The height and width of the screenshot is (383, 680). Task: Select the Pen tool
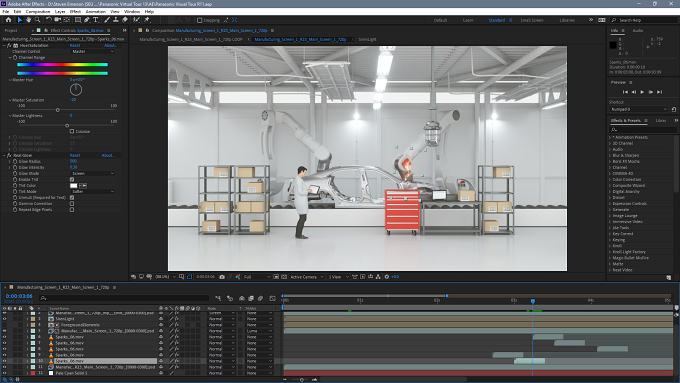(x=87, y=20)
